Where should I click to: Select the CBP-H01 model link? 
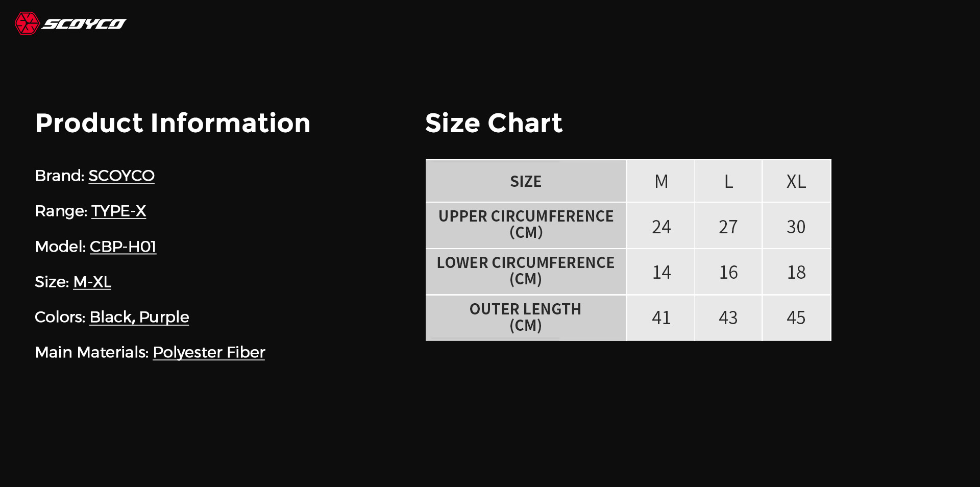coord(123,247)
